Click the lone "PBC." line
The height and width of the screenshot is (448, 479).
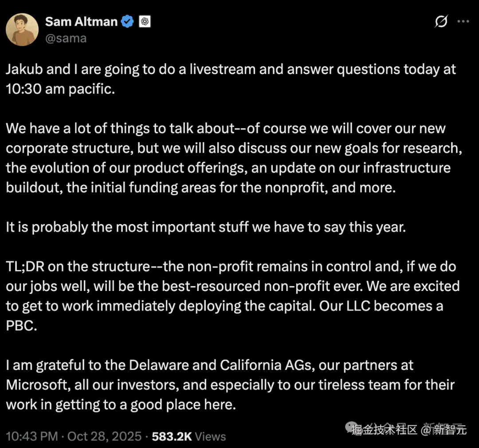(x=21, y=326)
